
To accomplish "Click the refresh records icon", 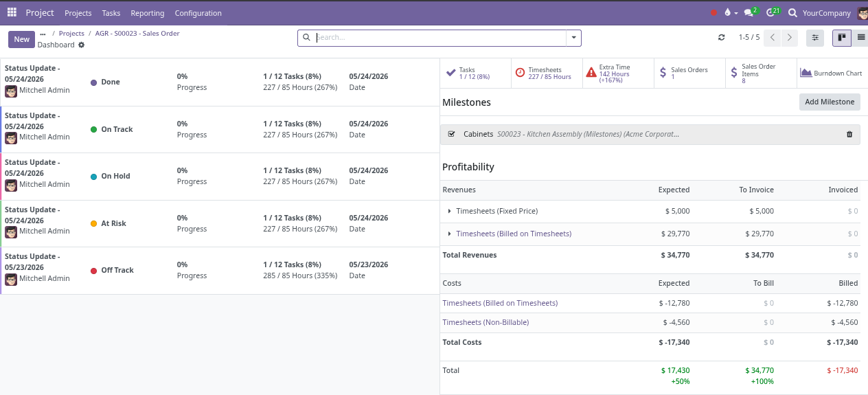I will [721, 38].
